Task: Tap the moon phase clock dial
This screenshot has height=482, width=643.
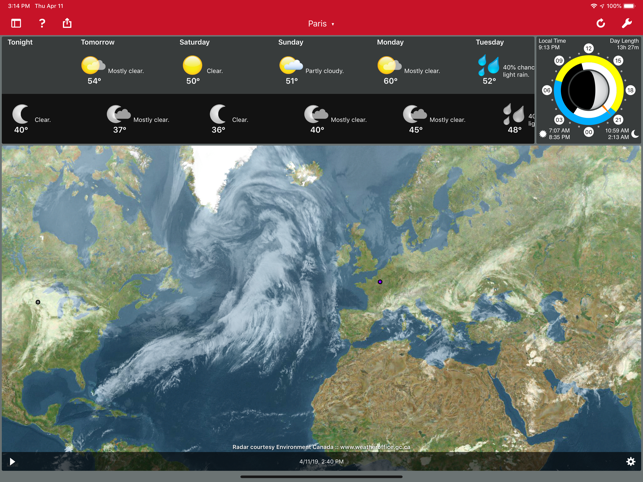Action: click(x=588, y=90)
